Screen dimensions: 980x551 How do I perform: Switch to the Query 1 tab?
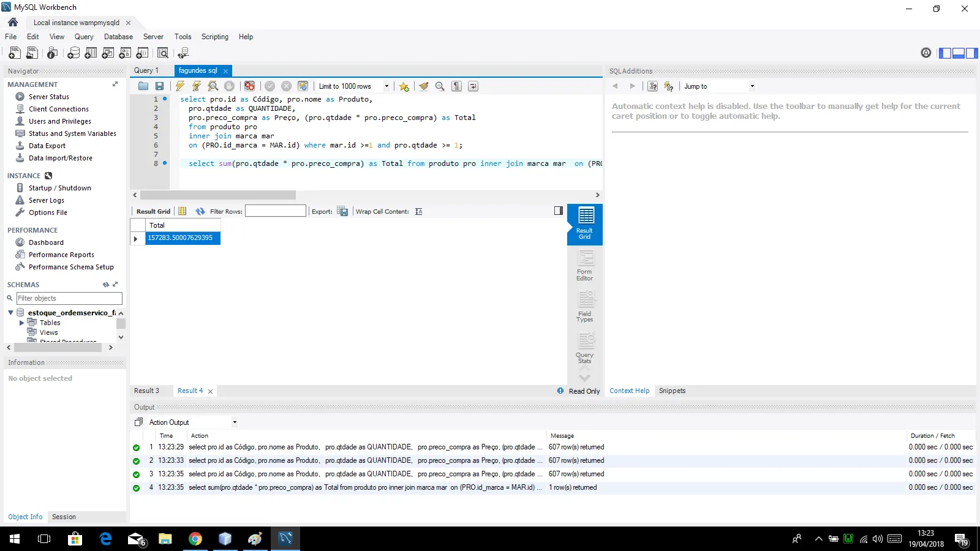click(146, 70)
